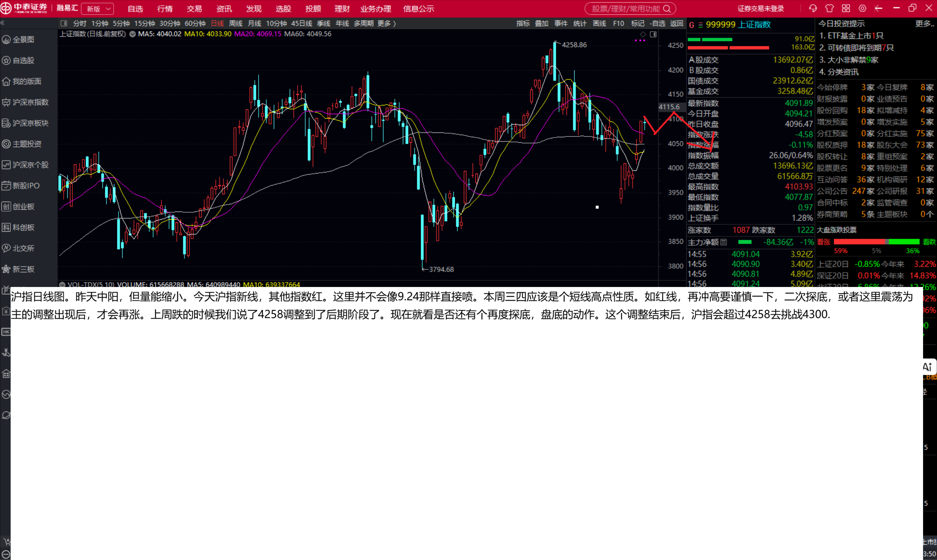The width and height of the screenshot is (937, 560).
Task: Open 我的版面 home layout
Action: [x=22, y=81]
